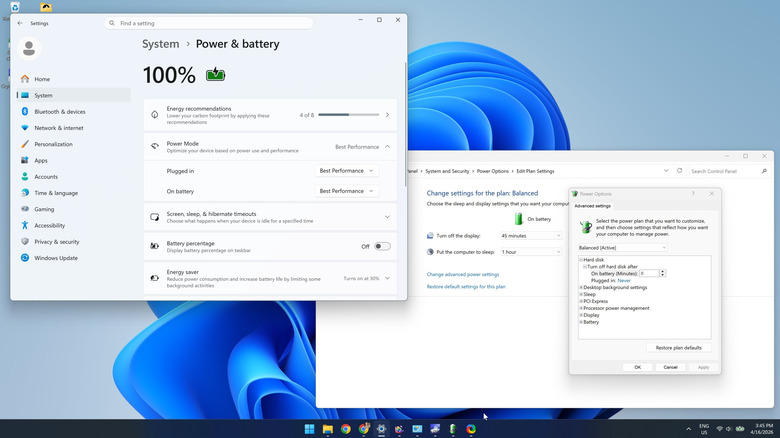Go back using the Settings back arrow
Screen dimensions: 780x438
click(x=20, y=23)
